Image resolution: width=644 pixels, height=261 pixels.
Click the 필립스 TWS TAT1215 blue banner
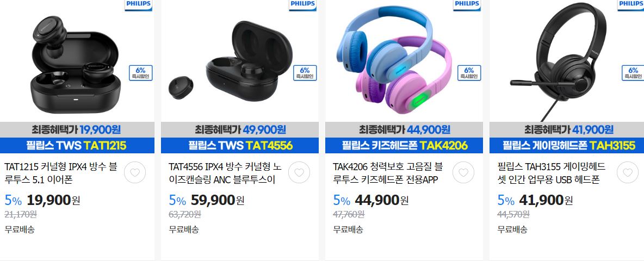(x=77, y=145)
